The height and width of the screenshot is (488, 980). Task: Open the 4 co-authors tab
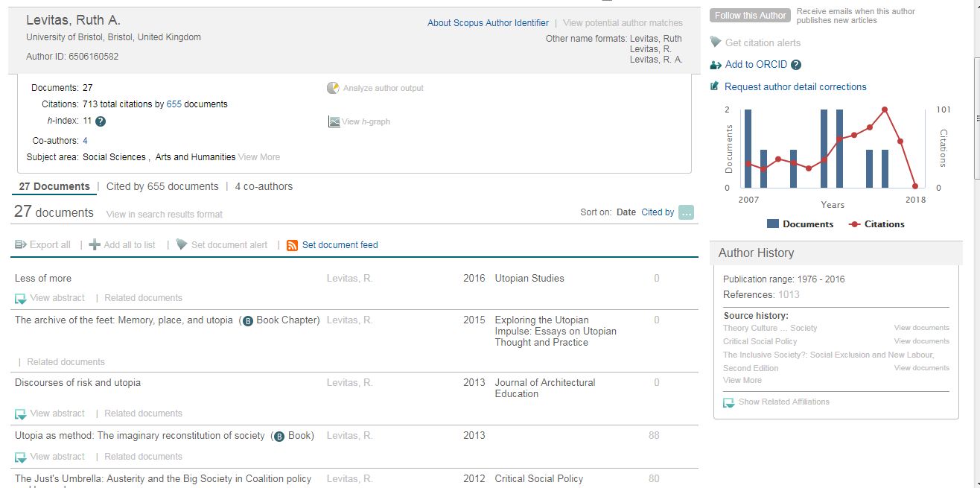point(264,187)
